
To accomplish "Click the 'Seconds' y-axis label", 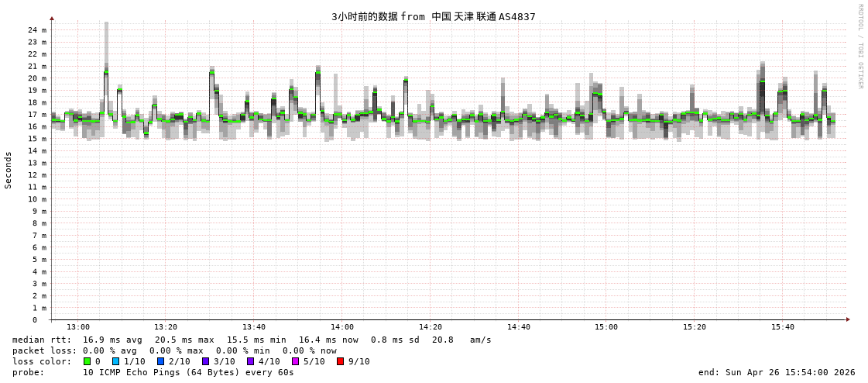I will point(9,170).
